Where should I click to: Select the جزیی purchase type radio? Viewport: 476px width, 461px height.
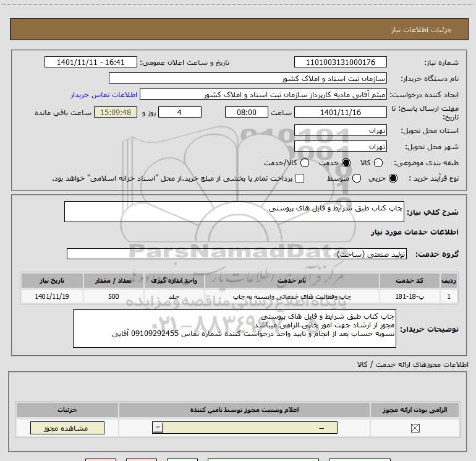pos(393,178)
